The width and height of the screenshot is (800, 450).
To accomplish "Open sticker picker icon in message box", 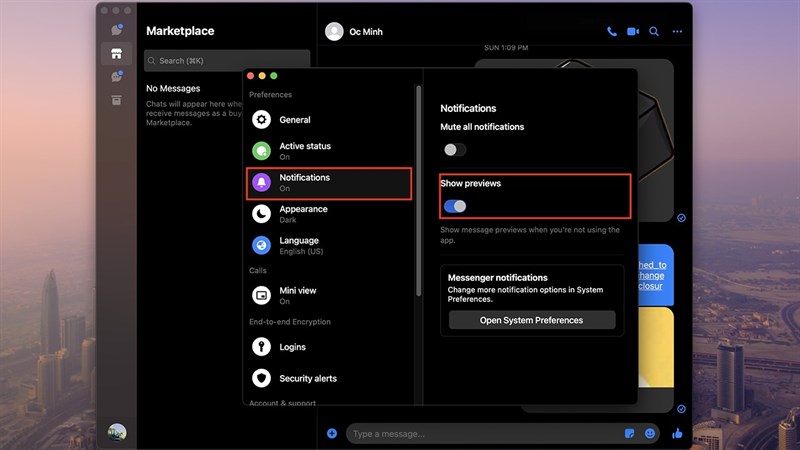I will tap(630, 434).
